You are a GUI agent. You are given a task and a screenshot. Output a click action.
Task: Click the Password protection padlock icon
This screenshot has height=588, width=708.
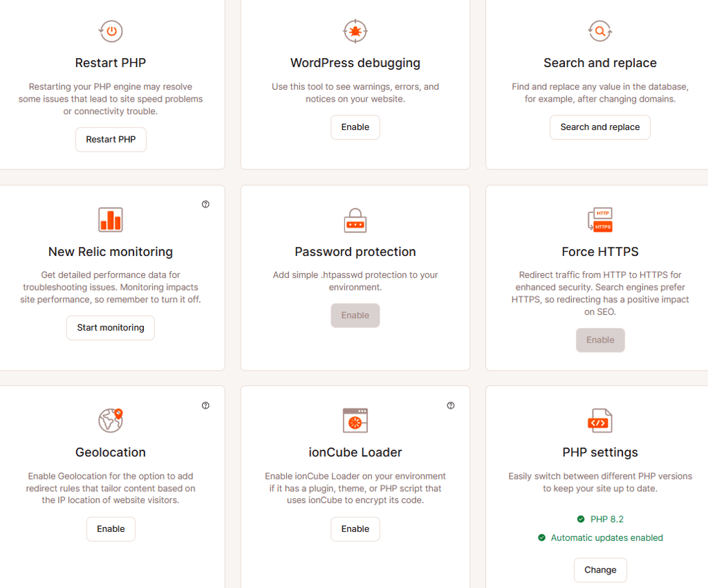(355, 220)
